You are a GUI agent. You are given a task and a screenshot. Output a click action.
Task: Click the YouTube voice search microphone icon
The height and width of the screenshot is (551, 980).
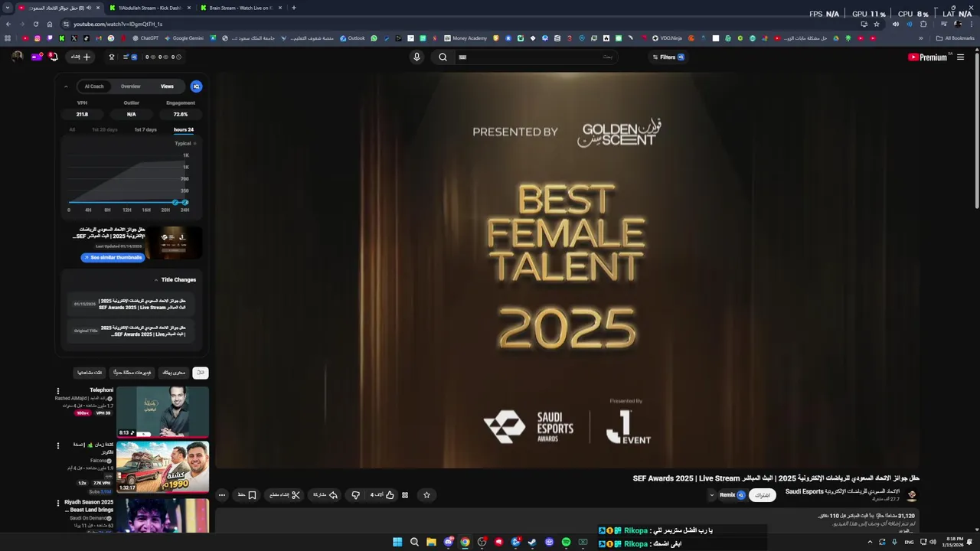point(416,57)
